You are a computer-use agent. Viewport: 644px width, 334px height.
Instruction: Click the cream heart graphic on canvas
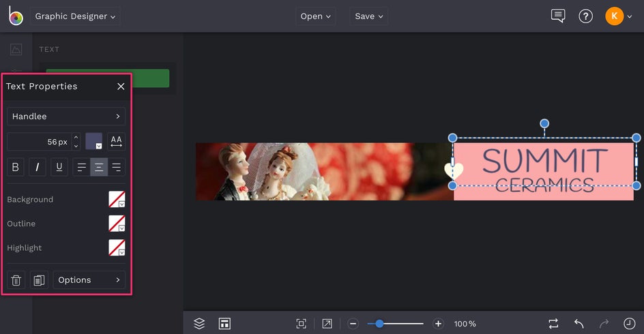pyautogui.click(x=454, y=170)
